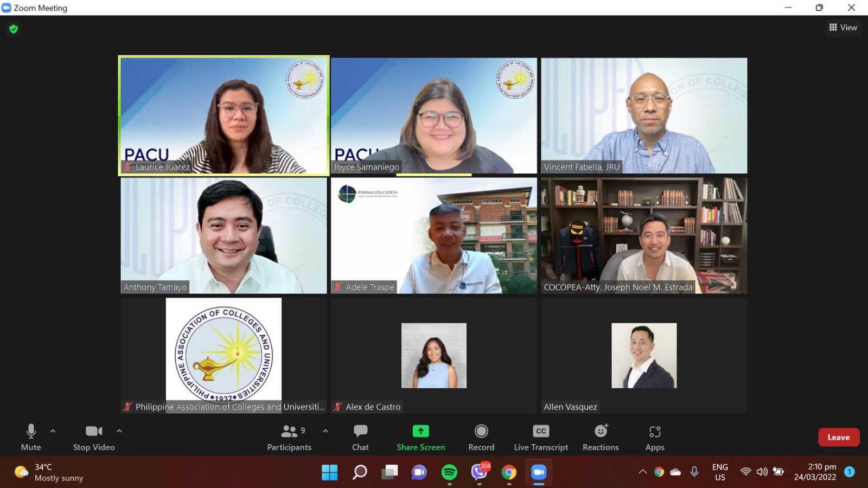
Task: Open the View layout menu
Action: (x=843, y=28)
